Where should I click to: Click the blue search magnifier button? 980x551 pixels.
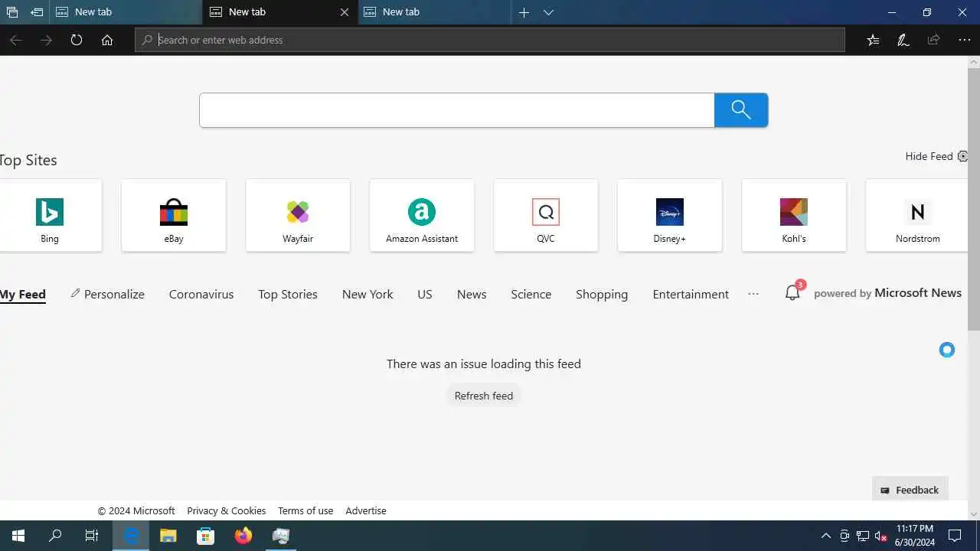pos(741,110)
